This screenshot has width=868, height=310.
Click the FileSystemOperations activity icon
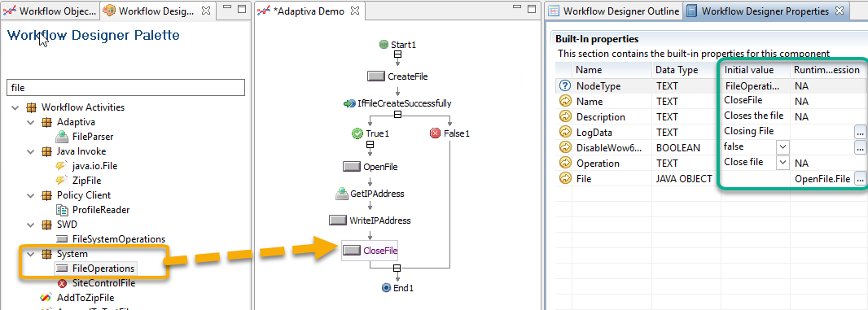pos(62,239)
